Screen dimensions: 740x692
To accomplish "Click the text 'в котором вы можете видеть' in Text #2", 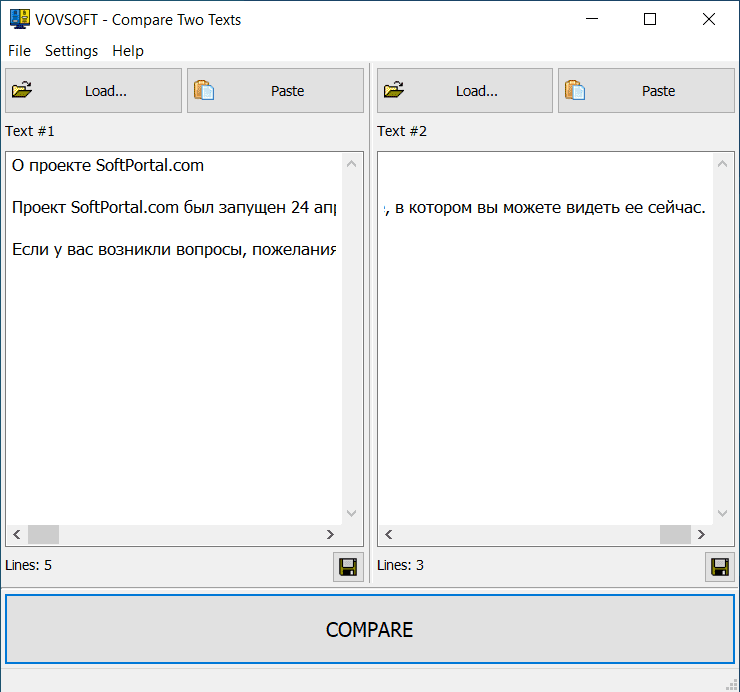I will point(508,208).
